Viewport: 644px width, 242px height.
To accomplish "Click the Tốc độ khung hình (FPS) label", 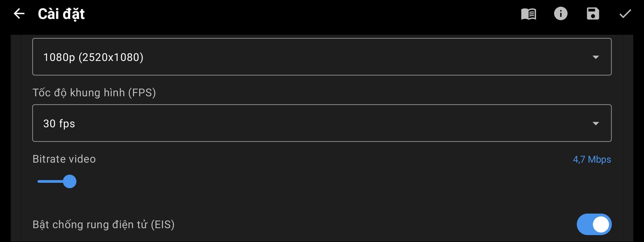I will (x=94, y=92).
